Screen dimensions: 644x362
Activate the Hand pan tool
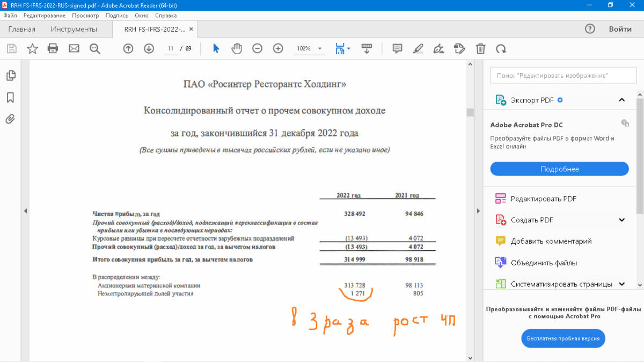click(237, 49)
